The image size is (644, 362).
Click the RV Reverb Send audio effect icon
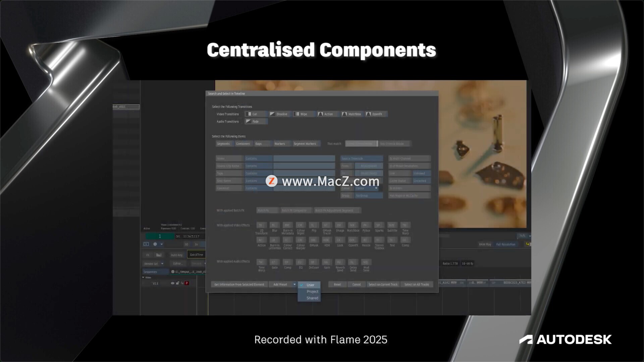(340, 262)
